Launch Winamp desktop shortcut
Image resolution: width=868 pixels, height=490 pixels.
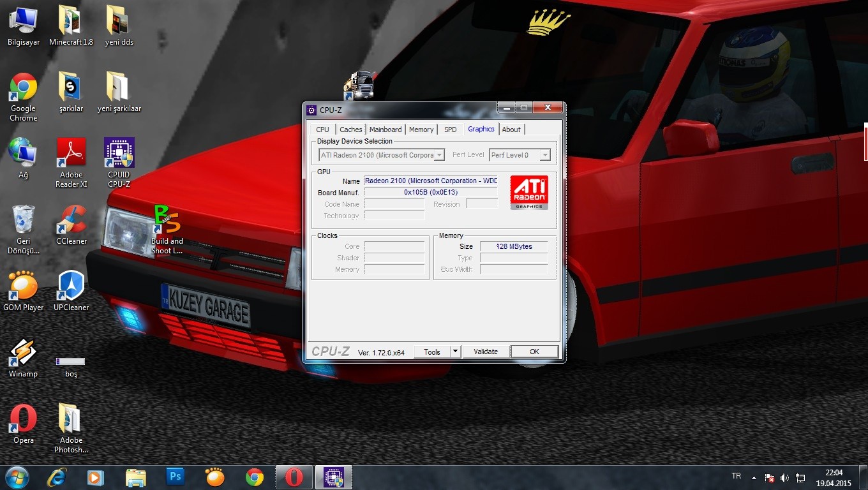[23, 357]
